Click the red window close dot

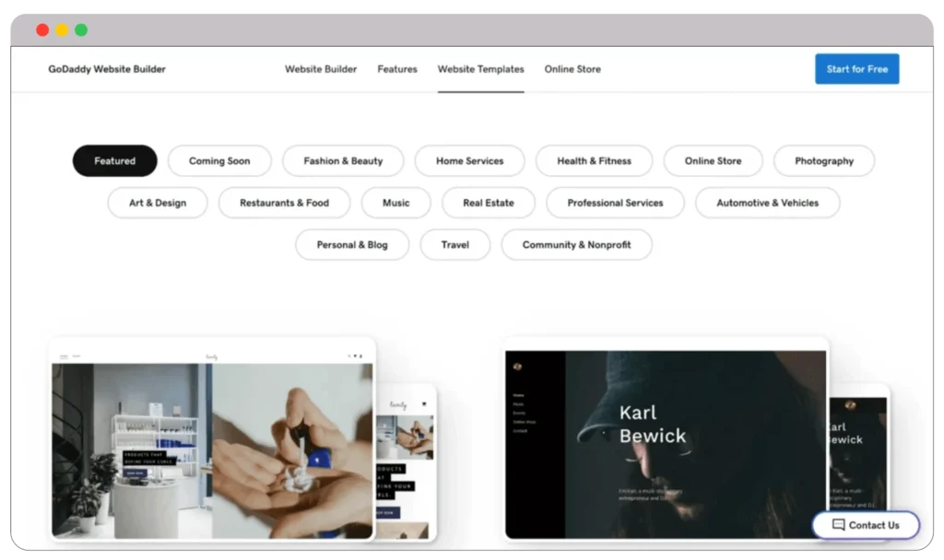(42, 30)
